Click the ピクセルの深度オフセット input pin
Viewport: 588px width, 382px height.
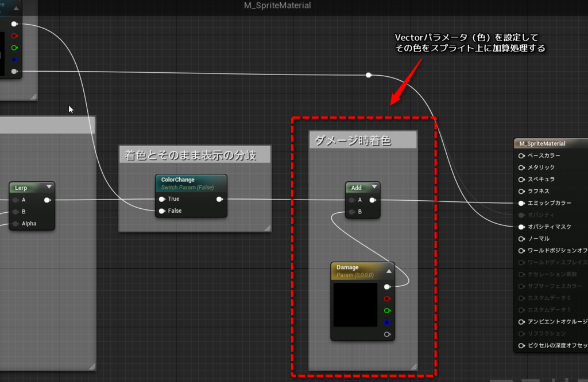click(x=521, y=346)
